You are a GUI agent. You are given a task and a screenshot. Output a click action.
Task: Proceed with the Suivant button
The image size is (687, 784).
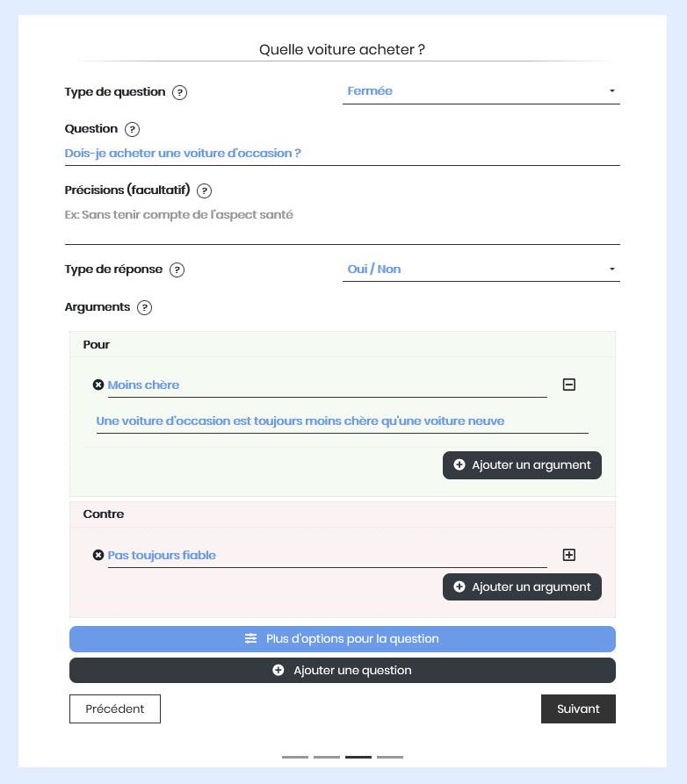pyautogui.click(x=578, y=709)
